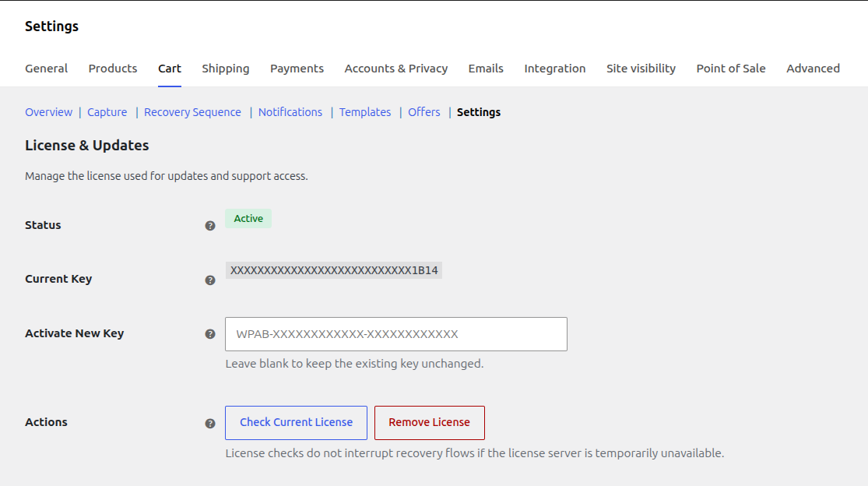868x486 pixels.
Task: Open the Emails tab
Action: tap(486, 68)
